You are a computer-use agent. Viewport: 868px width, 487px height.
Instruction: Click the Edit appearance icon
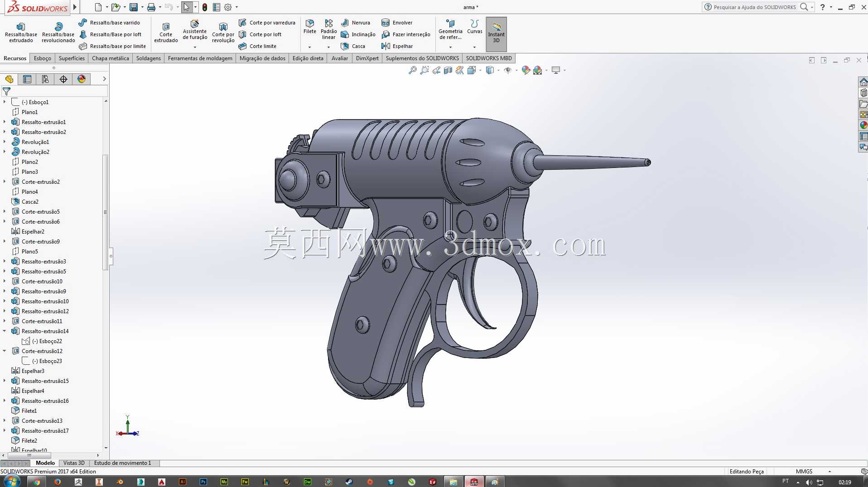[x=526, y=70]
